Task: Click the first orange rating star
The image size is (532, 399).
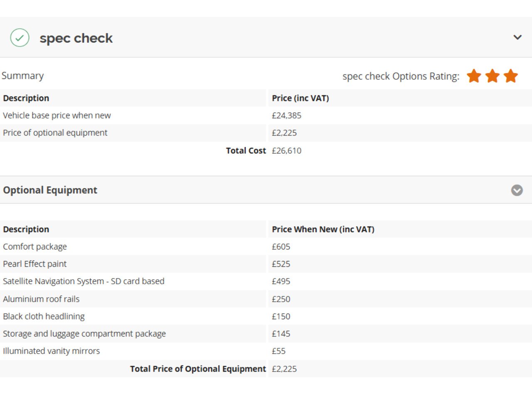Action: tap(474, 76)
